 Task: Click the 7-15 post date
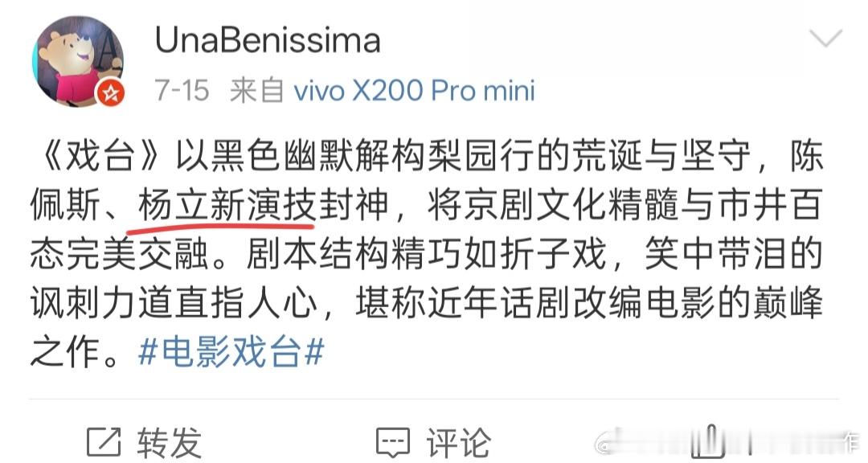pos(182,90)
